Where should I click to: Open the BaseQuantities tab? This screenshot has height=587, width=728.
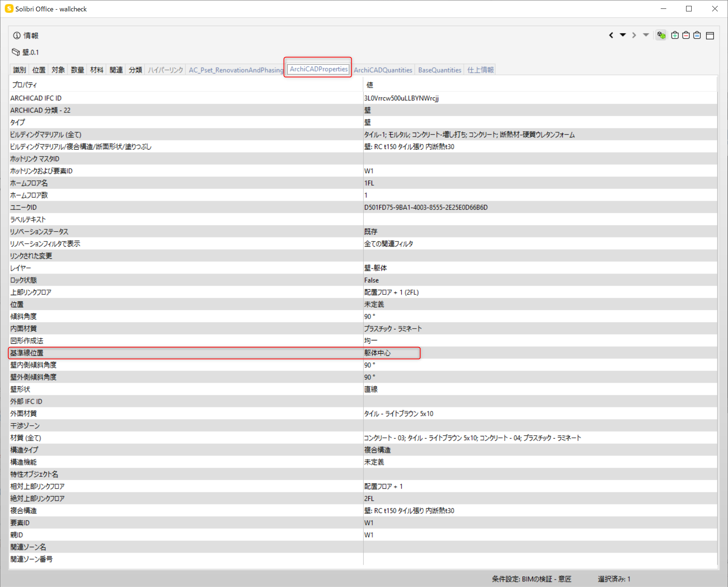click(x=440, y=70)
